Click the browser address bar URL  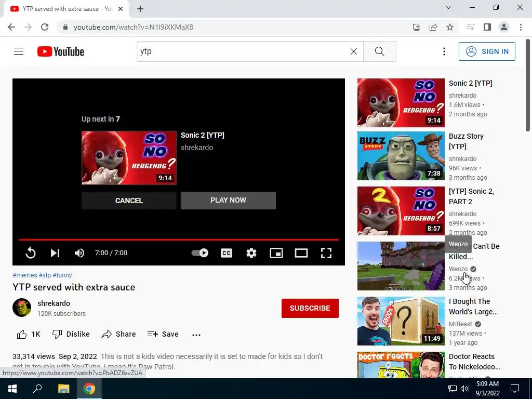click(134, 27)
